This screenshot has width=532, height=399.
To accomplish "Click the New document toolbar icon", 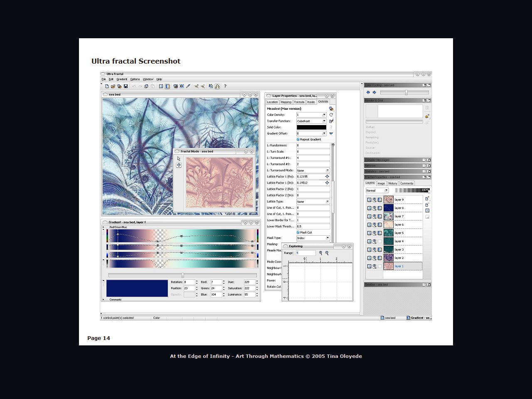I will point(107,86).
